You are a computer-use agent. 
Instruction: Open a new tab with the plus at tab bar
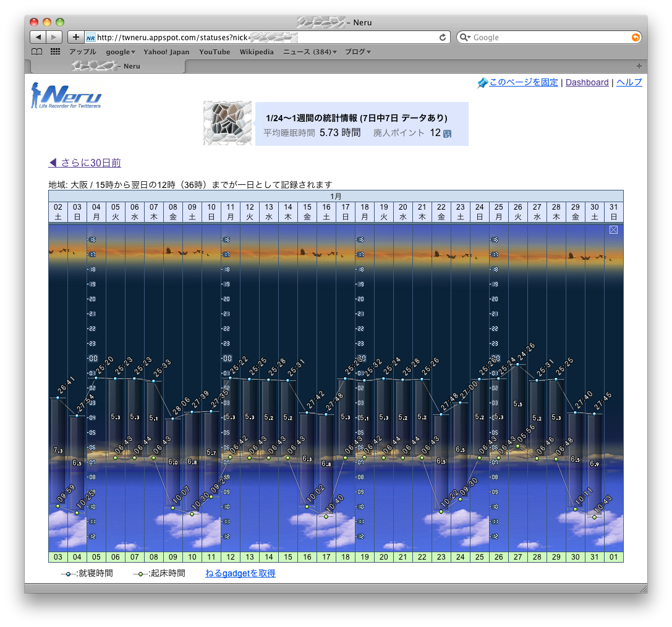click(639, 66)
